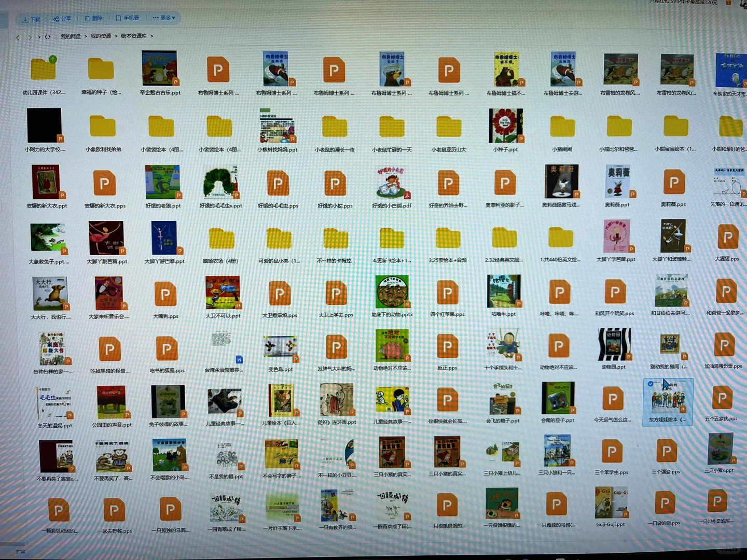Image resolution: width=747 pixels, height=560 pixels.
Task: Click the 公园里的声音.ppt file name
Action: 112,425
